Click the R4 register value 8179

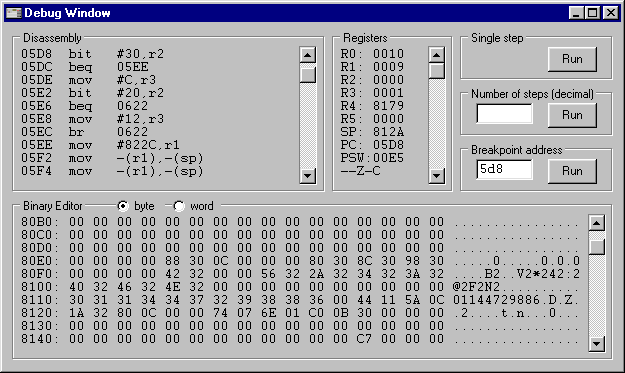389,106
